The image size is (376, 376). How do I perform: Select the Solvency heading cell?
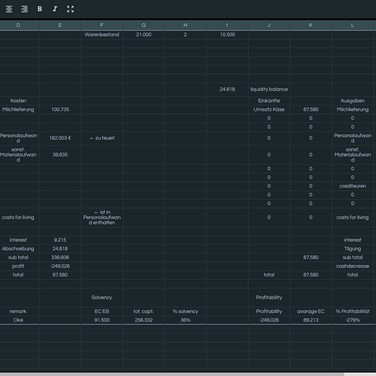[102, 297]
